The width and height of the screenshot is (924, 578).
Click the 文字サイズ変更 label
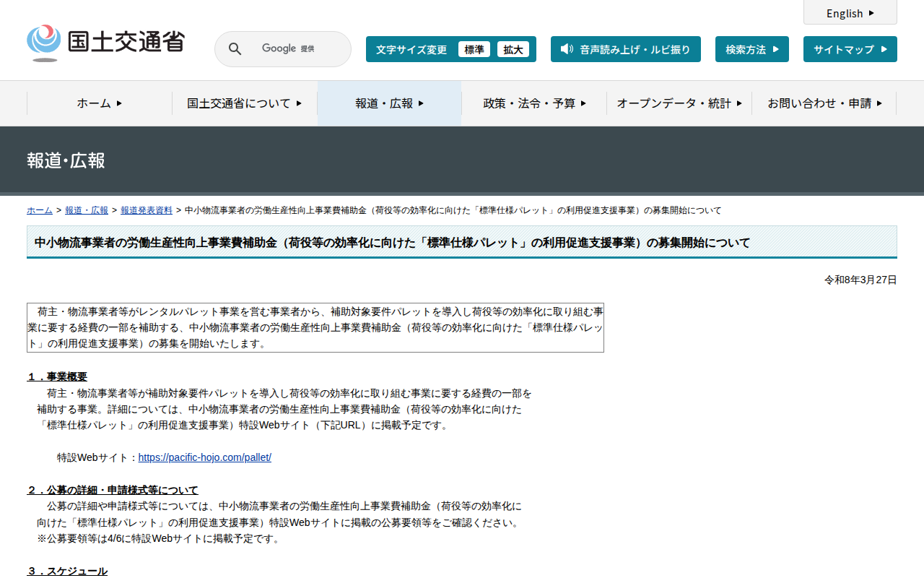click(x=411, y=49)
